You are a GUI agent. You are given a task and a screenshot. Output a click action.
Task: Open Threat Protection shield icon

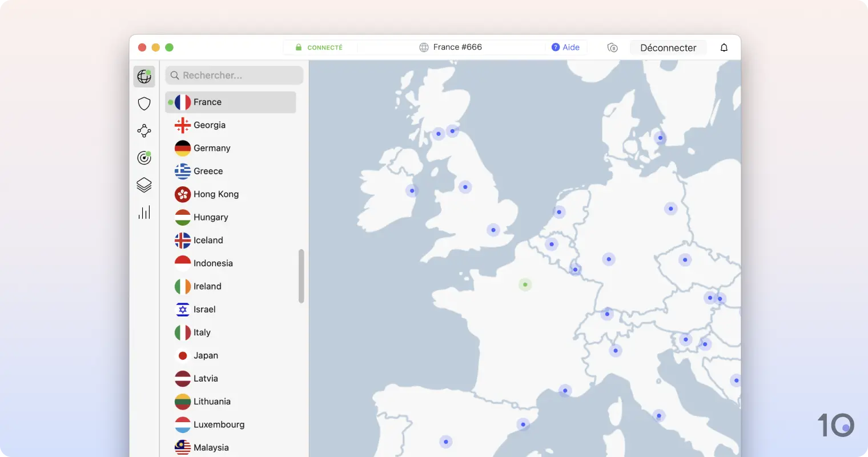click(x=144, y=103)
